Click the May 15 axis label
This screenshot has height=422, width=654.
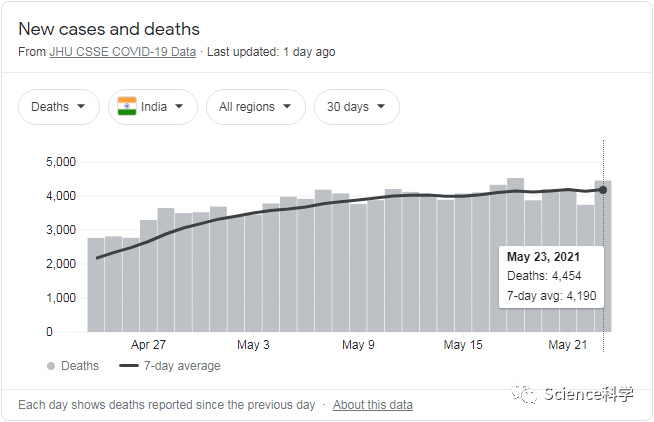pyautogui.click(x=463, y=345)
